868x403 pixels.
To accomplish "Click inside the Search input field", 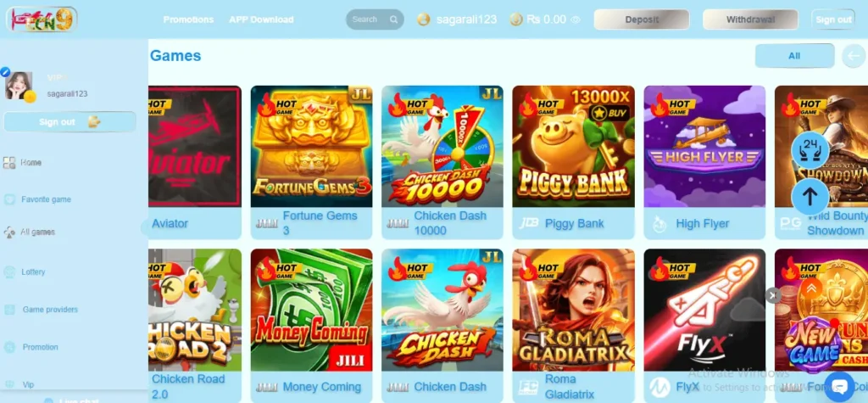I will (368, 20).
